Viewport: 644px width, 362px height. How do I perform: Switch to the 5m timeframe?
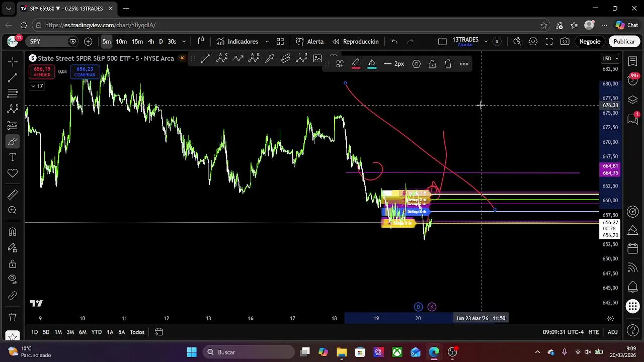(107, 42)
